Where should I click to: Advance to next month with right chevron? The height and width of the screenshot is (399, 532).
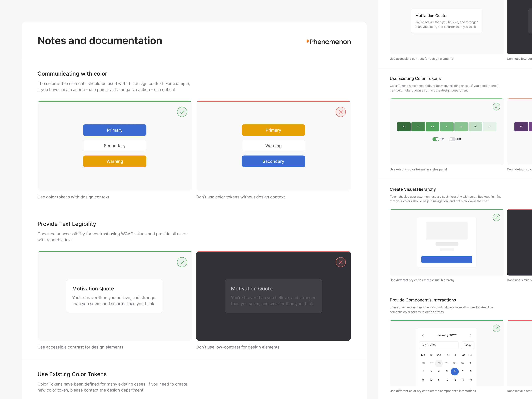tap(471, 335)
